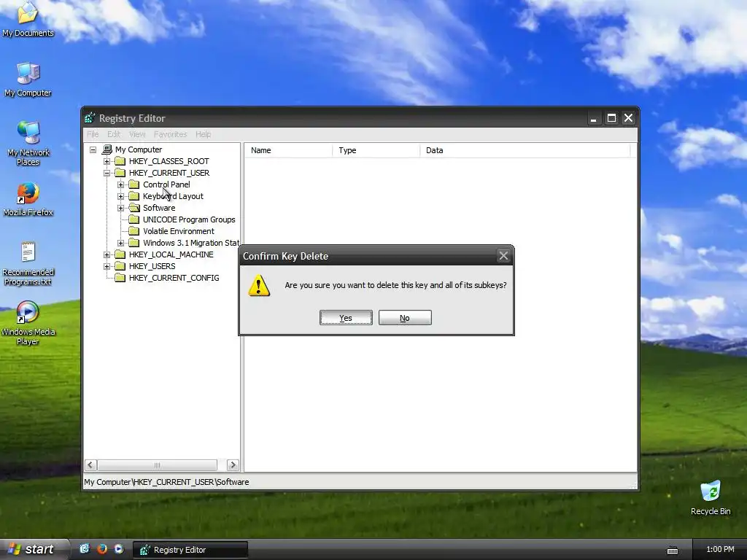Click the Control Panel folder icon
The height and width of the screenshot is (560, 747).
[x=134, y=184]
